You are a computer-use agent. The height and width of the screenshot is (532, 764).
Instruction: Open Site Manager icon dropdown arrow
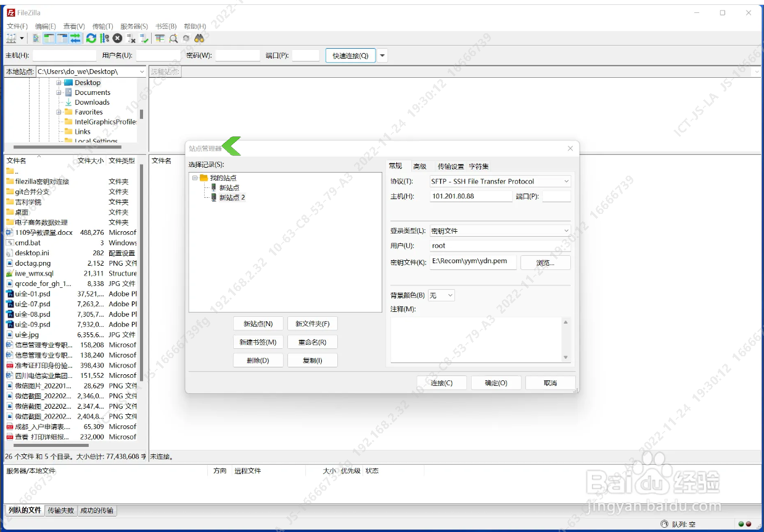[x=22, y=38]
